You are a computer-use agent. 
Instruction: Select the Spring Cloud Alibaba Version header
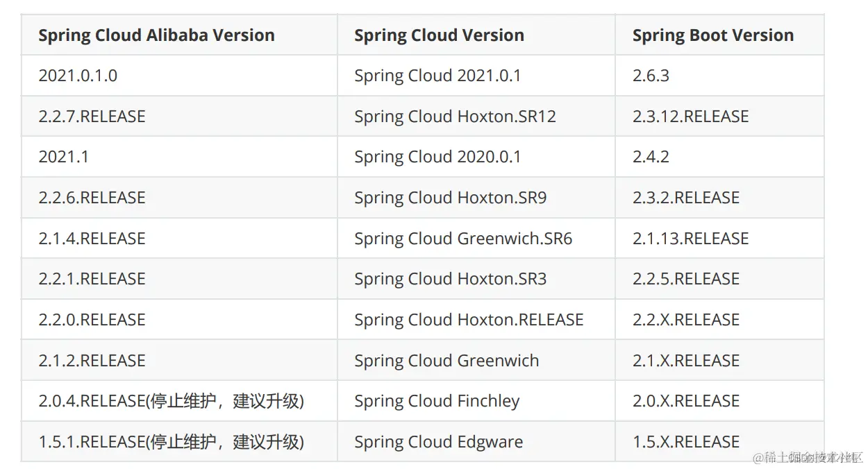pos(179,35)
